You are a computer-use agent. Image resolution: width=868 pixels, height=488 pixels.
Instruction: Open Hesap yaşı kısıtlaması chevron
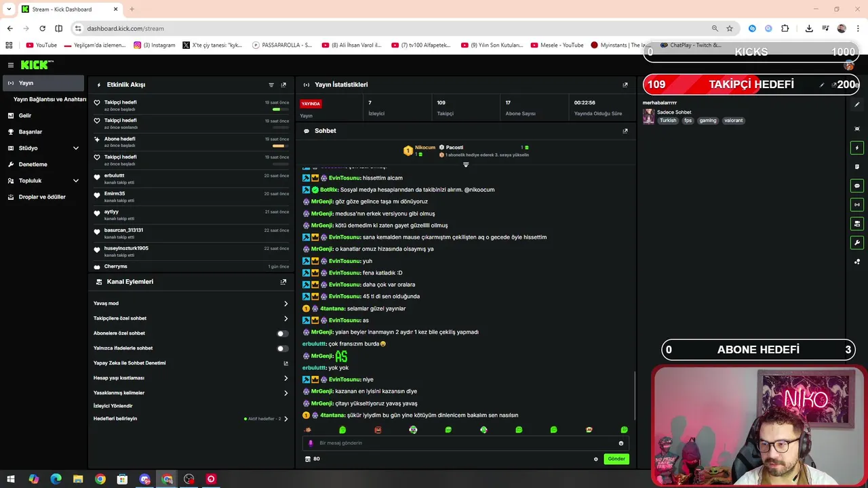pos(285,378)
